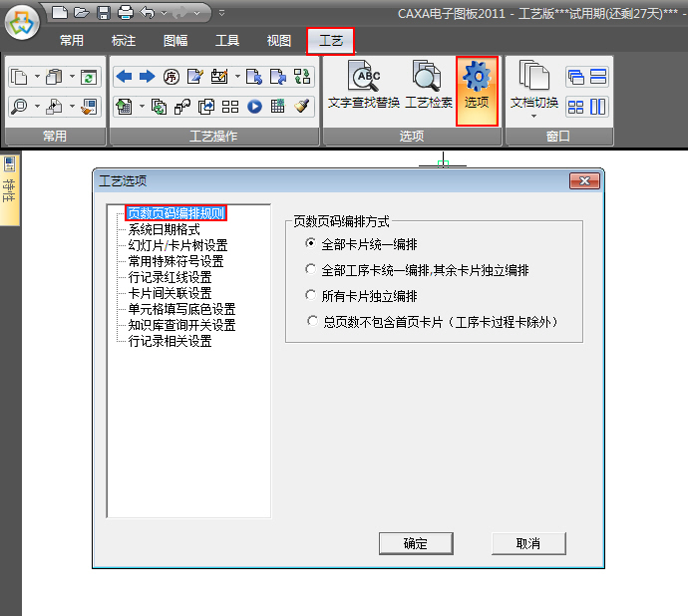The height and width of the screenshot is (616, 688).
Task: Select 卡片间关联设置 in the tree
Action: [170, 293]
